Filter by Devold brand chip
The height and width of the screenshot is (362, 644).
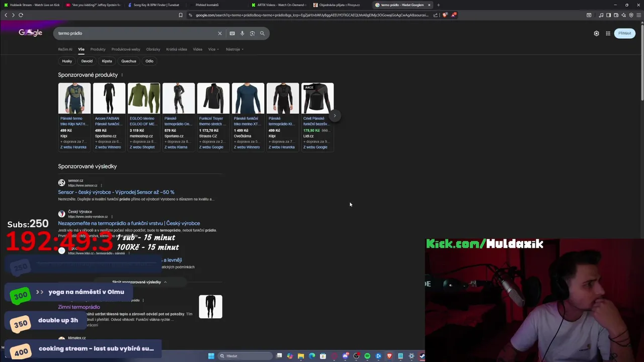87,61
